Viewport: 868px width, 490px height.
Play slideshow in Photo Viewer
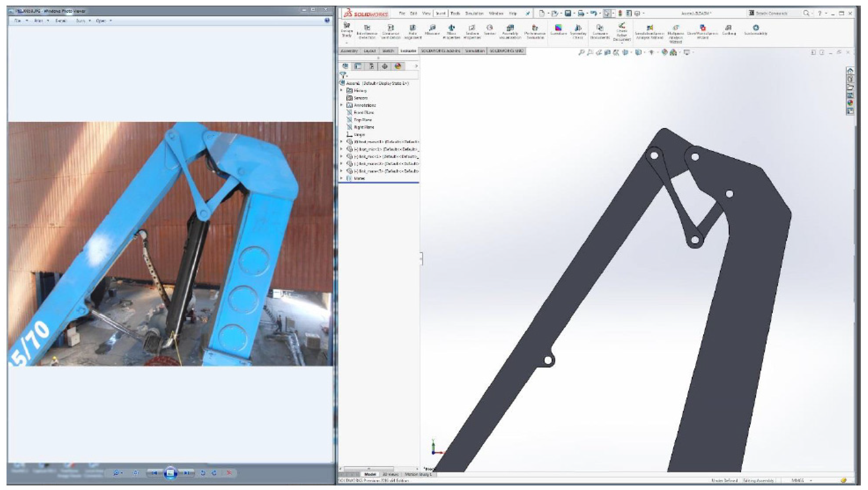click(x=170, y=473)
